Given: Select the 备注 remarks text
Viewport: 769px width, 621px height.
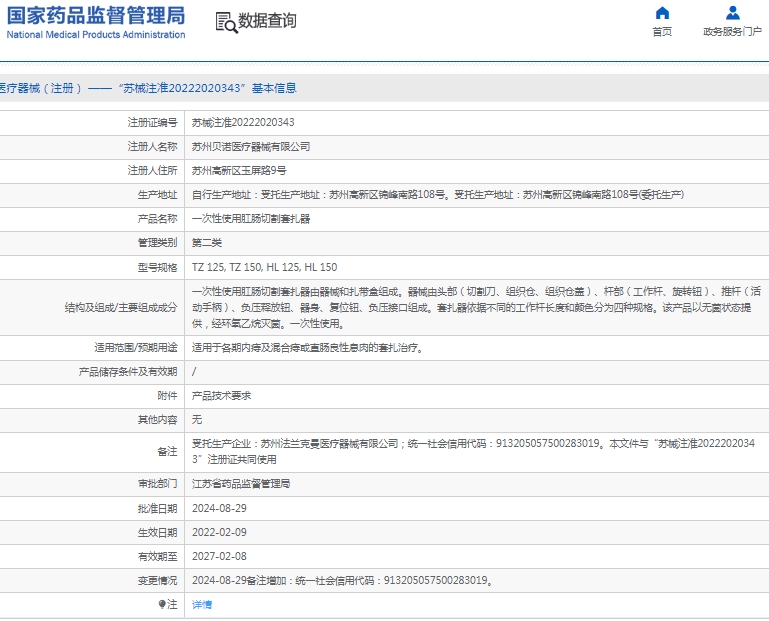Looking at the screenshot, I should (x=473, y=451).
